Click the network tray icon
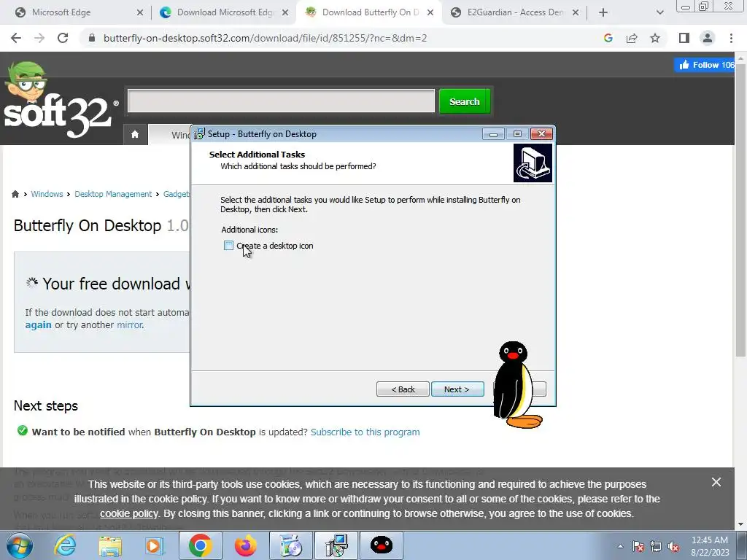 pyautogui.click(x=656, y=546)
